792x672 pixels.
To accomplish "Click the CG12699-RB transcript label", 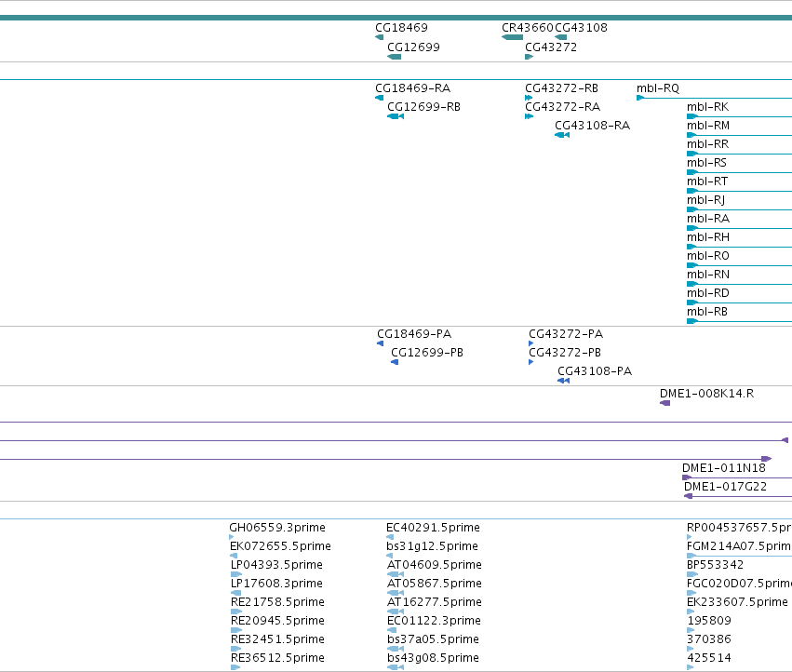I will [x=423, y=107].
